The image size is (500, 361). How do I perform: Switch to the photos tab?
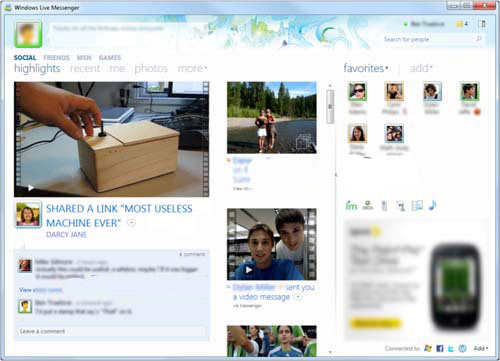pos(151,68)
